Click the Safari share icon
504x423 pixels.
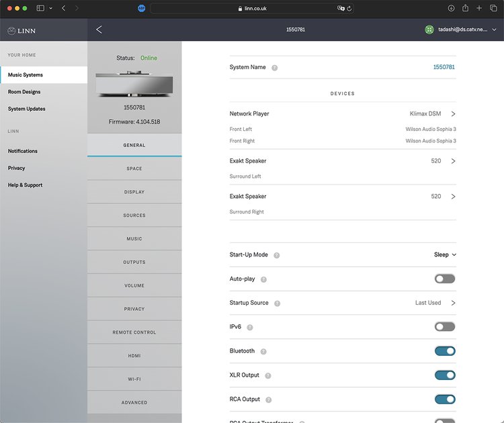click(x=465, y=8)
